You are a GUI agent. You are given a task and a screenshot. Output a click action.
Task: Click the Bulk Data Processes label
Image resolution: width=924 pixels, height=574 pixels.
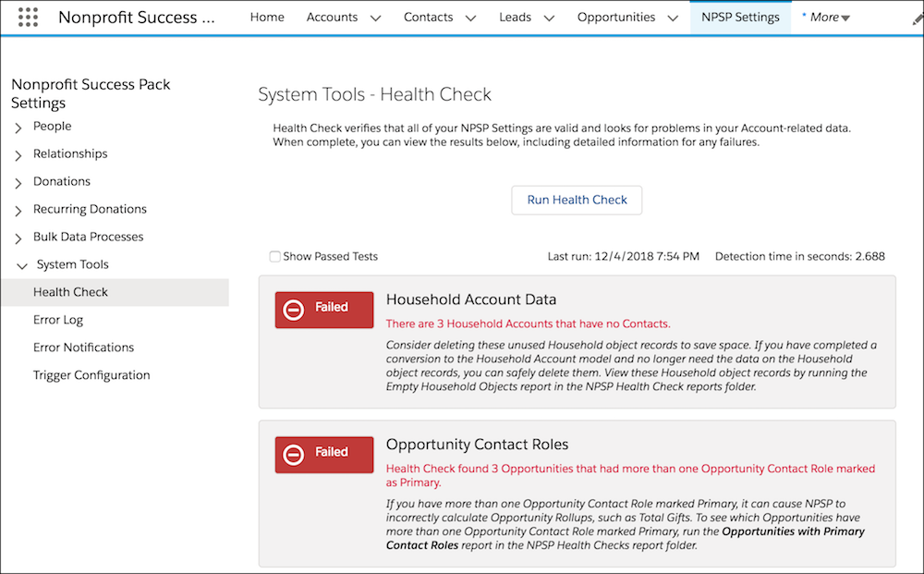coord(89,237)
